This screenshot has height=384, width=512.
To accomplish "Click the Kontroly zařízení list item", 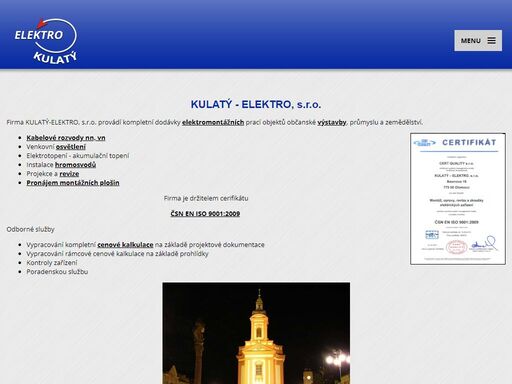I will [52, 263].
